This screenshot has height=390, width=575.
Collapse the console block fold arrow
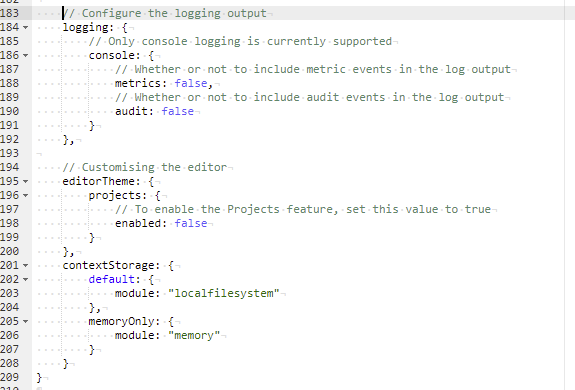click(25, 55)
